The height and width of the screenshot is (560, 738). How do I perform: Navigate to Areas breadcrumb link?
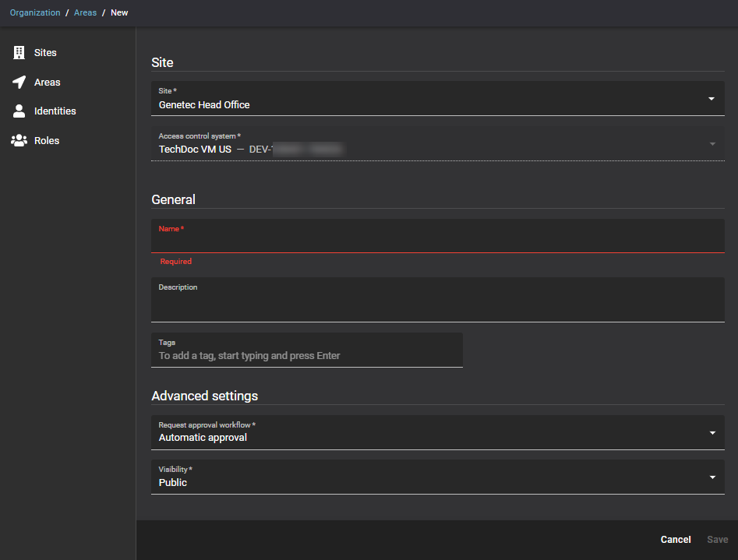tap(85, 13)
